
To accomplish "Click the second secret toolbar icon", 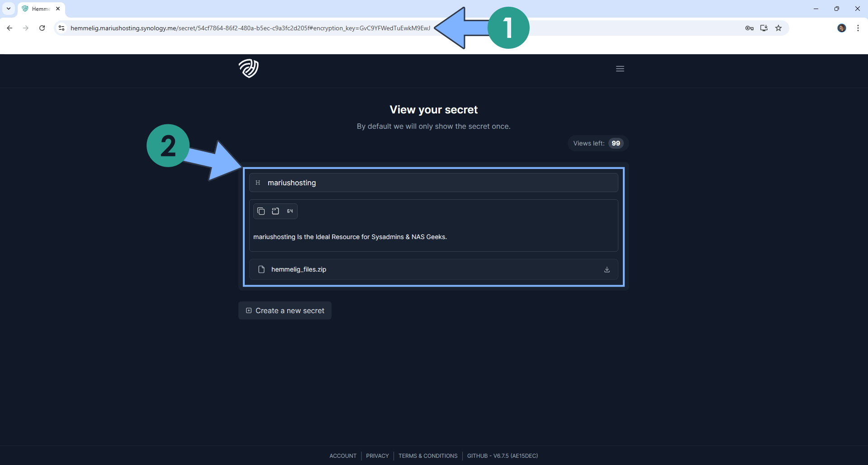I will [275, 211].
